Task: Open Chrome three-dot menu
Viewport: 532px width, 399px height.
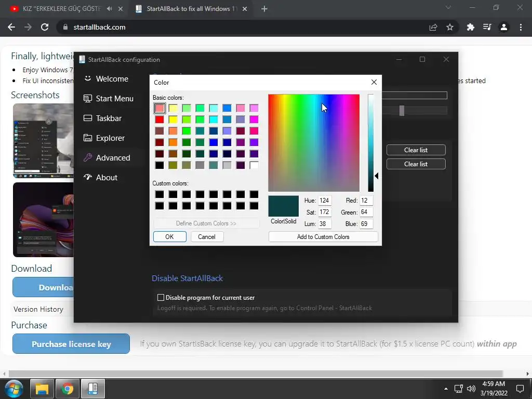Action: 521,27
